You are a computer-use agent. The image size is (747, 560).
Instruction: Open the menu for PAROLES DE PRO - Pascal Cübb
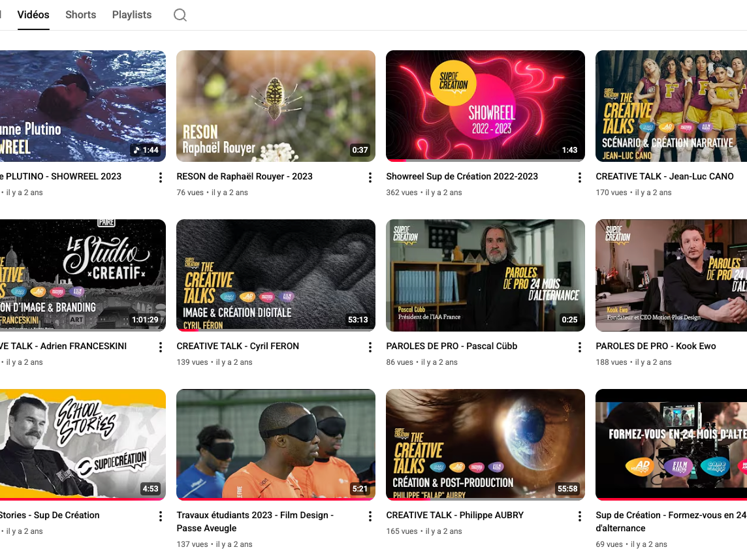[580, 347]
